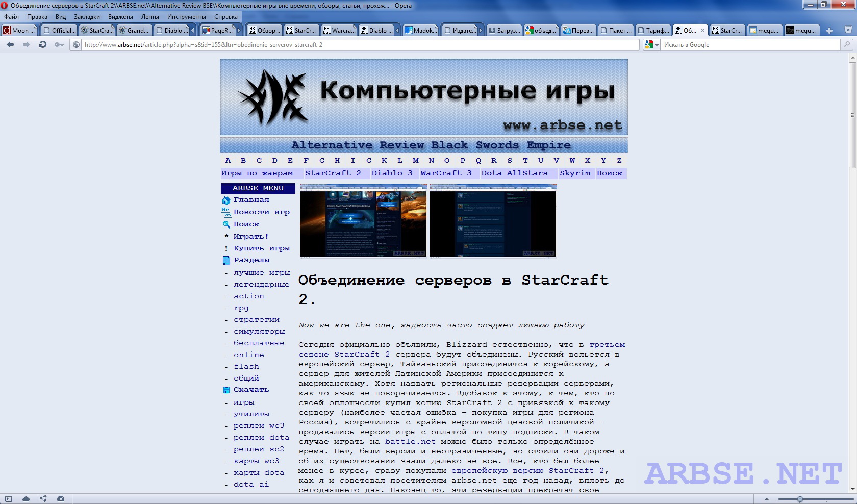The width and height of the screenshot is (857, 504).
Task: Open Opera Link cloud icon
Action: 26,499
